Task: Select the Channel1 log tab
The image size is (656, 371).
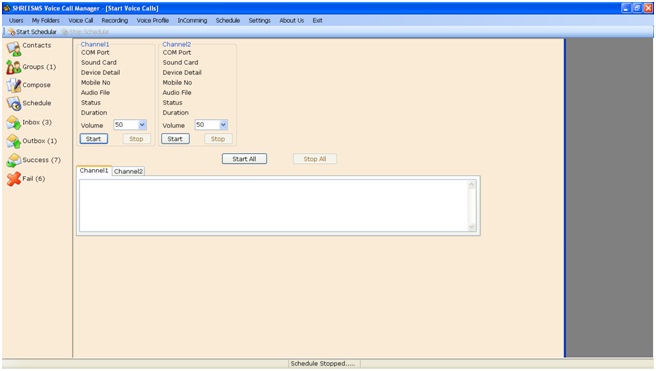Action: coord(94,171)
